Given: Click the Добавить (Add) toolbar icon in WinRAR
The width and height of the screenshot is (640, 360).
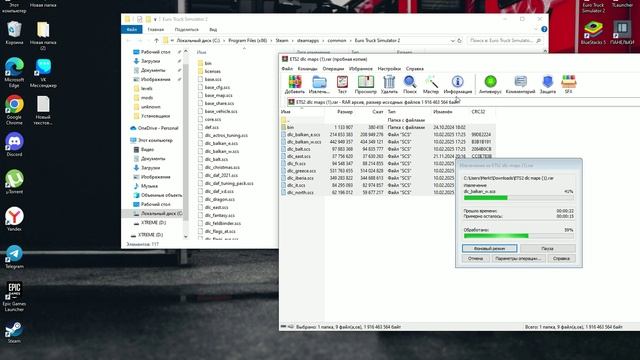Looking at the screenshot, I should point(295,84).
